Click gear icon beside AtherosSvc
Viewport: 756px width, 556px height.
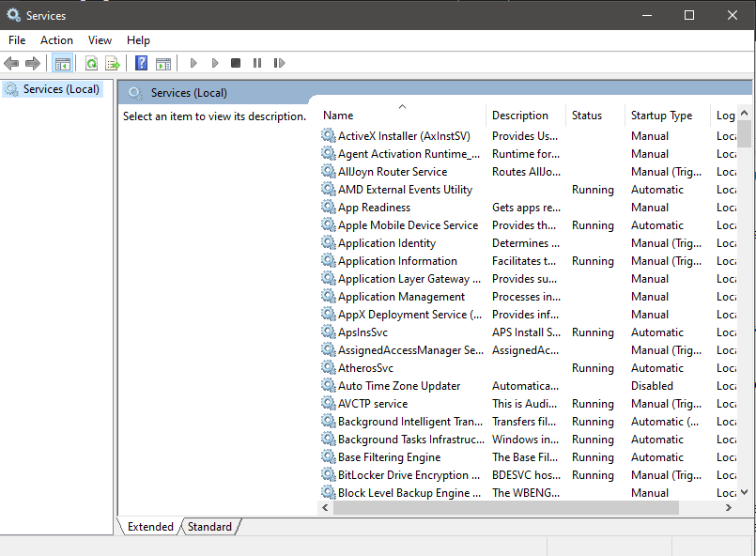(329, 367)
